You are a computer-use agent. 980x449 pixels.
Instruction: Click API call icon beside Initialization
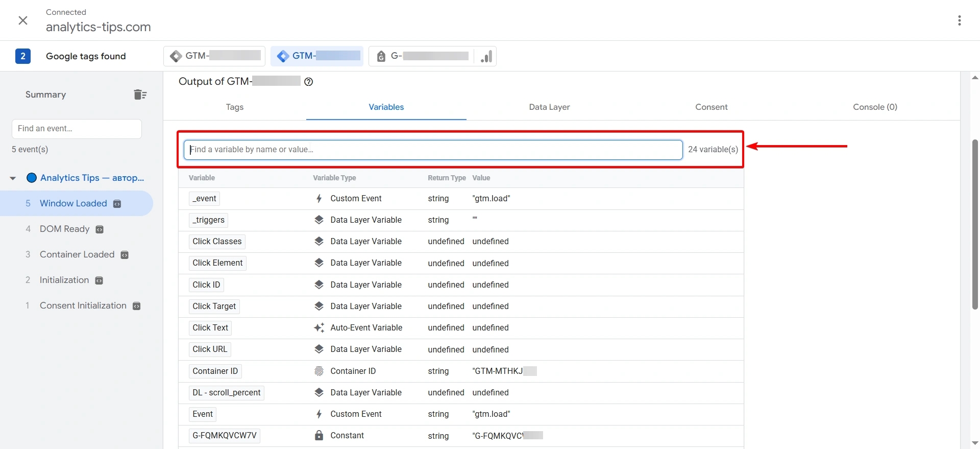tap(100, 280)
